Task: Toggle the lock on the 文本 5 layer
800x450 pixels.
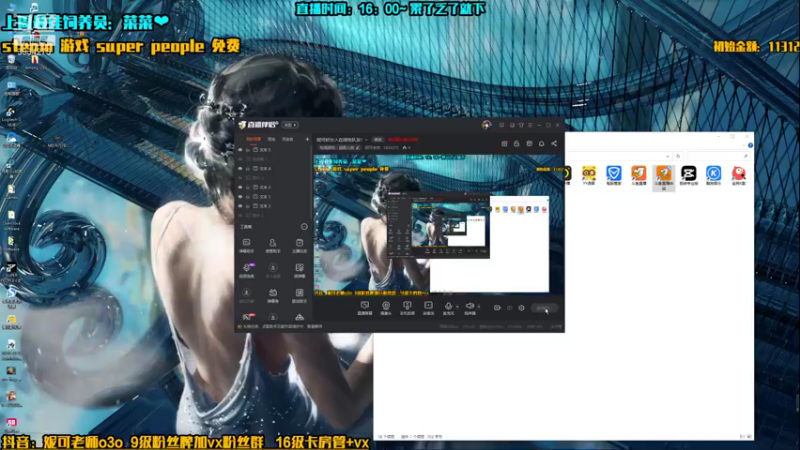Action: [248, 150]
